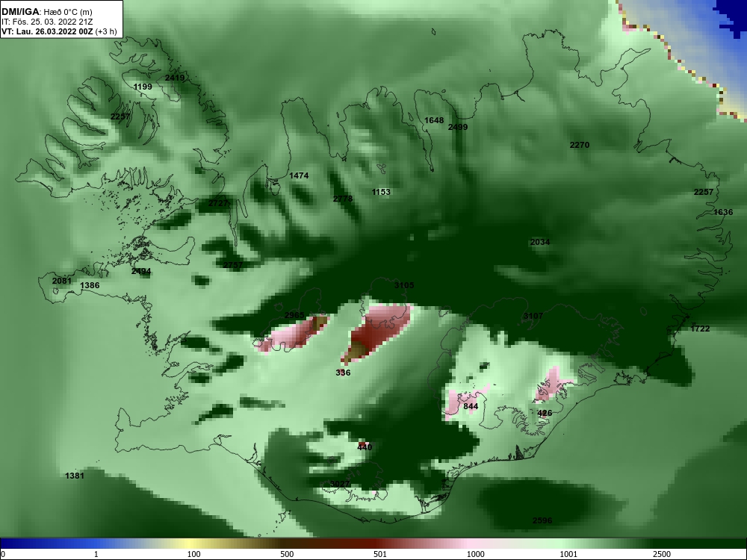Screen dimensions: 747x560
Task: Click the map value 844
Action: (471, 406)
